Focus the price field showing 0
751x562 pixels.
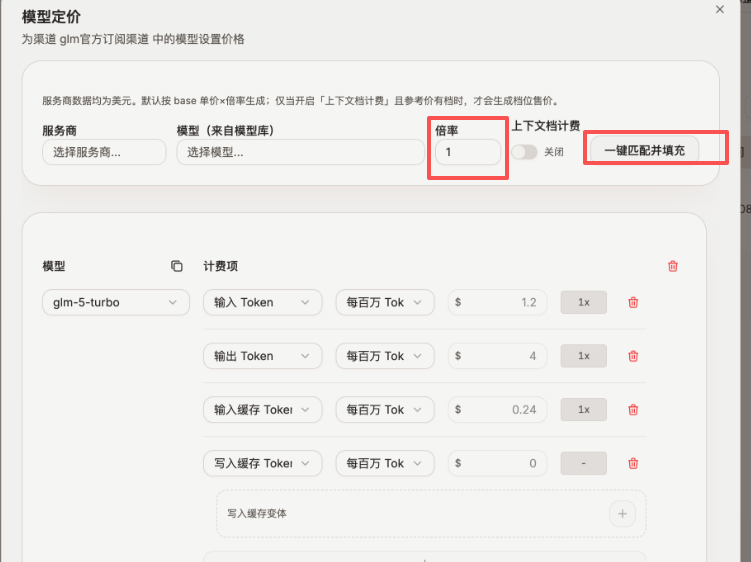497,463
